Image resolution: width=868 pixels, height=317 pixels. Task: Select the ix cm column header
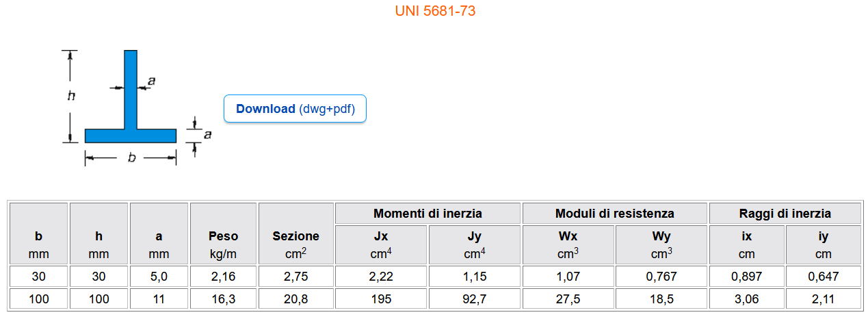746,245
